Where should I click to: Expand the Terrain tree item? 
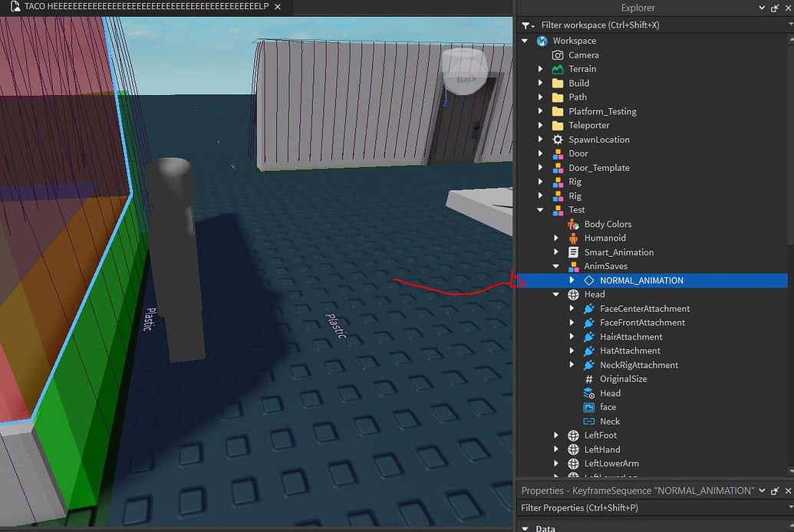pyautogui.click(x=541, y=68)
